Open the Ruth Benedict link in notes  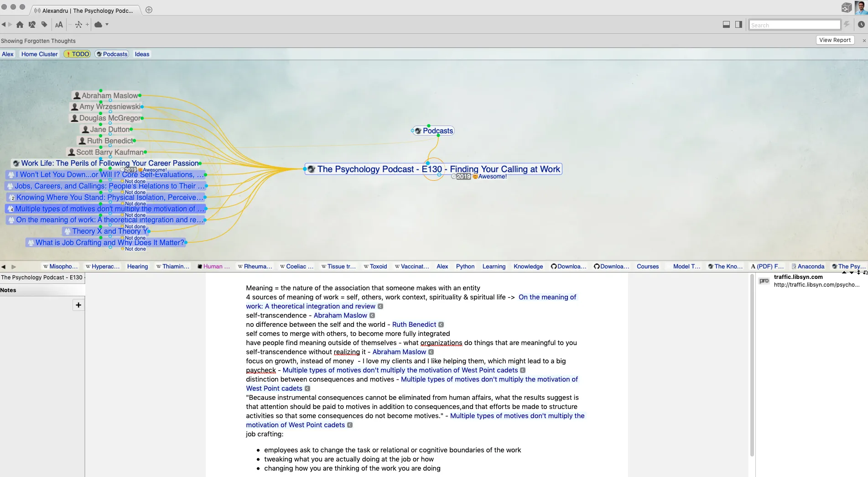pos(414,325)
